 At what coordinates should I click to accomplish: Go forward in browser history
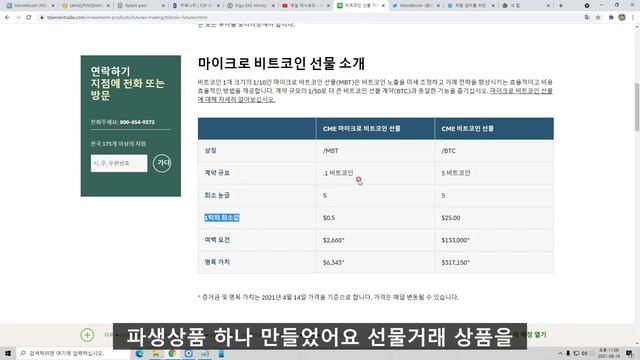coord(18,18)
